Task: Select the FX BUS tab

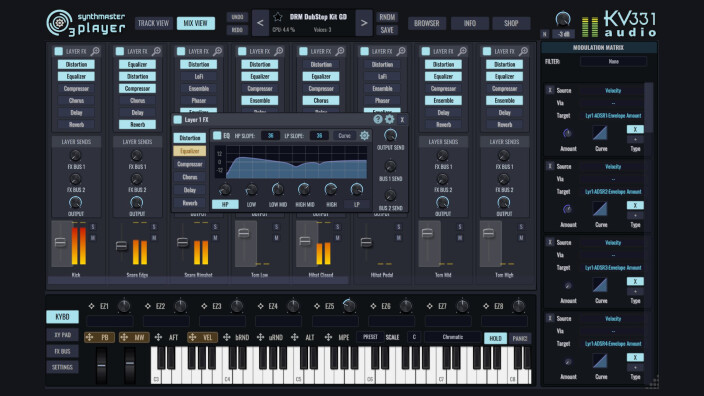Action: [62, 351]
